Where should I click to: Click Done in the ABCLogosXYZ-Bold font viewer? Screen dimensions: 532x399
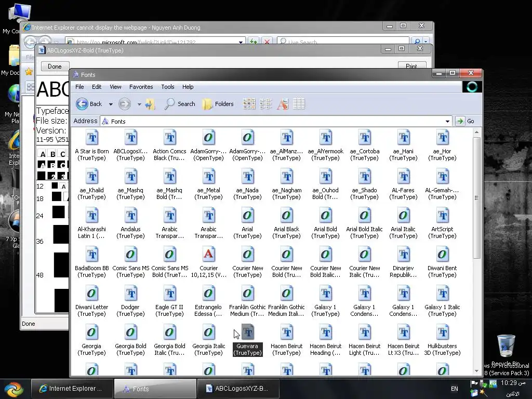coord(55,66)
